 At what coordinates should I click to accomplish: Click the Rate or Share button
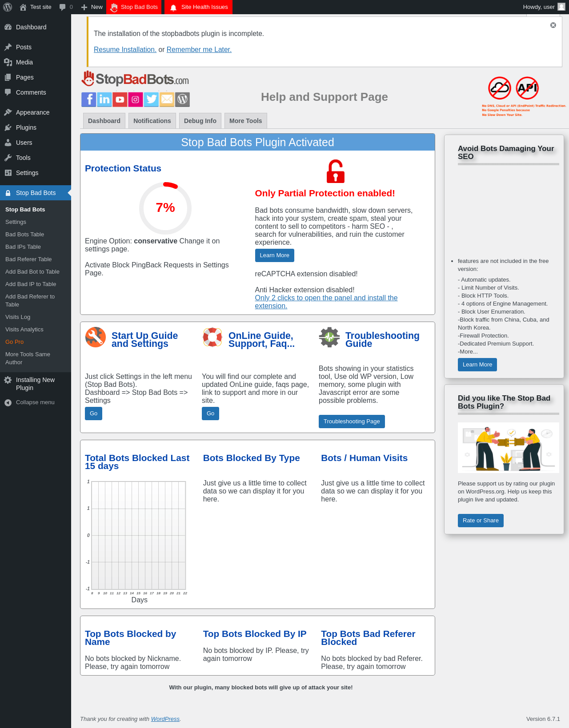click(x=481, y=521)
